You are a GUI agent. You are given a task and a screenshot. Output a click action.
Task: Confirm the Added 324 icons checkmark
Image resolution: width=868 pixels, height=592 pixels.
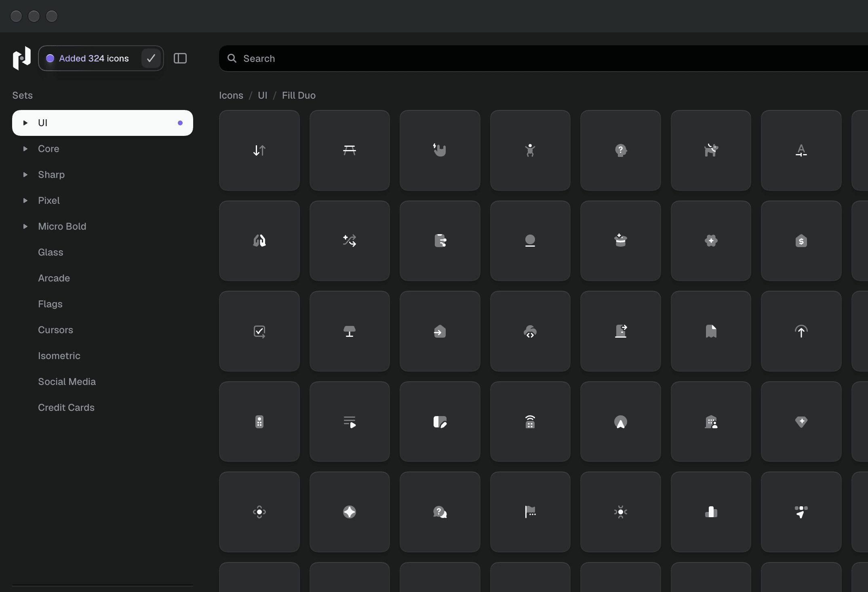151,58
